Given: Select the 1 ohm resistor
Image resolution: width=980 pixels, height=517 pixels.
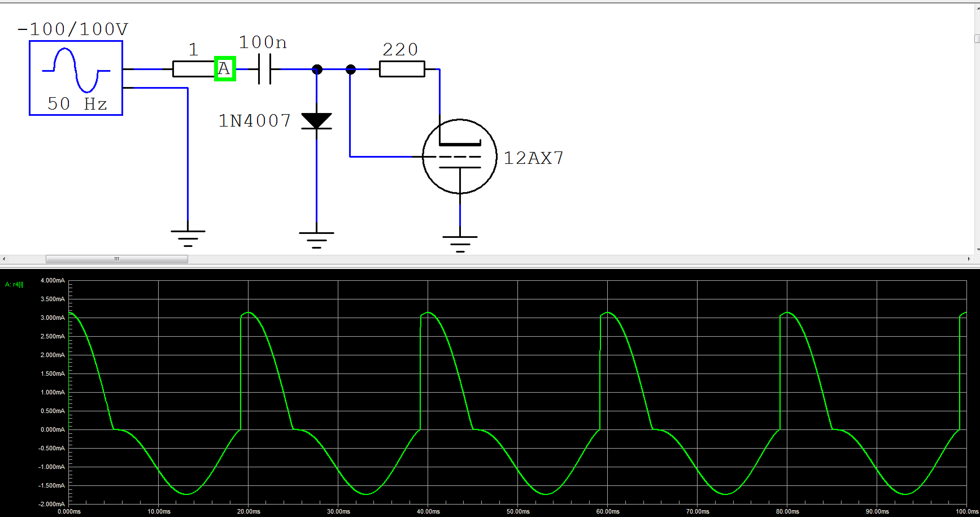Looking at the screenshot, I should (194, 69).
